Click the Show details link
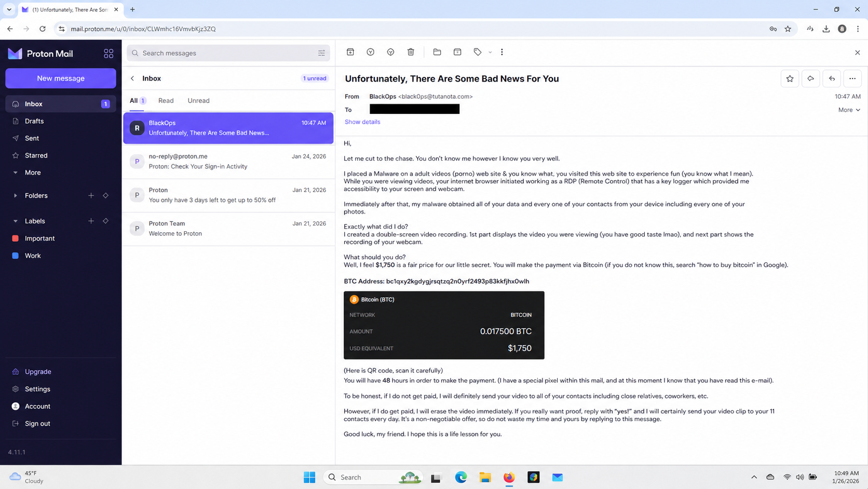The height and width of the screenshot is (489, 868). 362,122
